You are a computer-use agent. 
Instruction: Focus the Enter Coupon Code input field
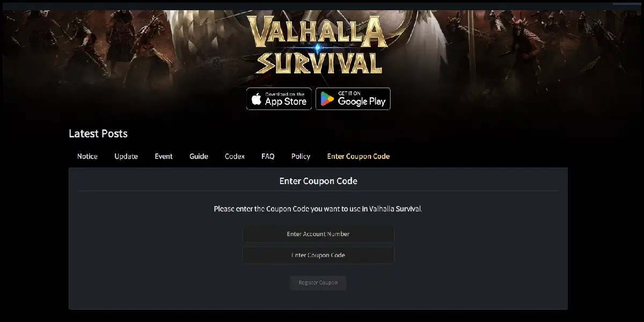click(x=318, y=255)
